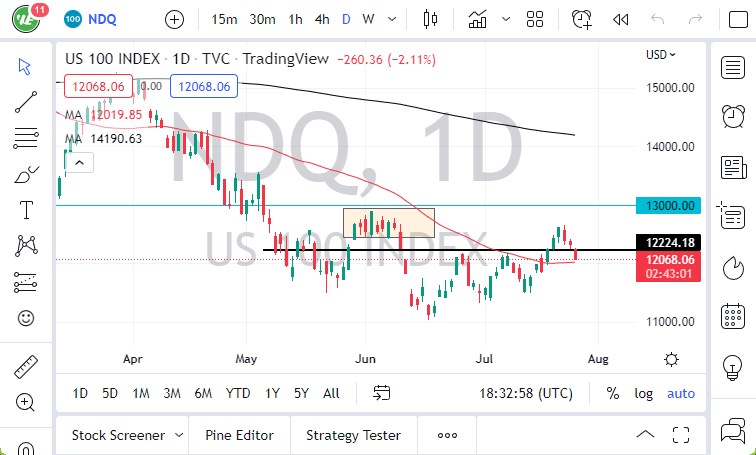Open candlestick chart style selector
Image resolution: width=756 pixels, height=455 pixels.
pos(431,19)
